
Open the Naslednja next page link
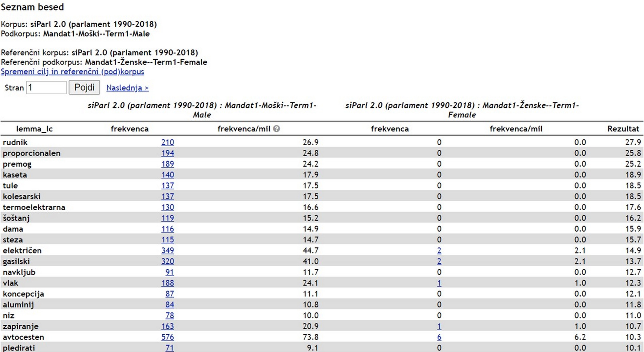pos(128,88)
